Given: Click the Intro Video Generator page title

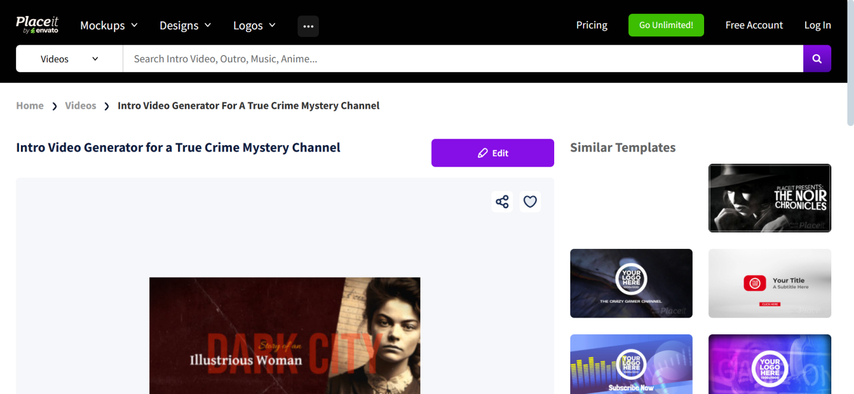Looking at the screenshot, I should coord(178,148).
